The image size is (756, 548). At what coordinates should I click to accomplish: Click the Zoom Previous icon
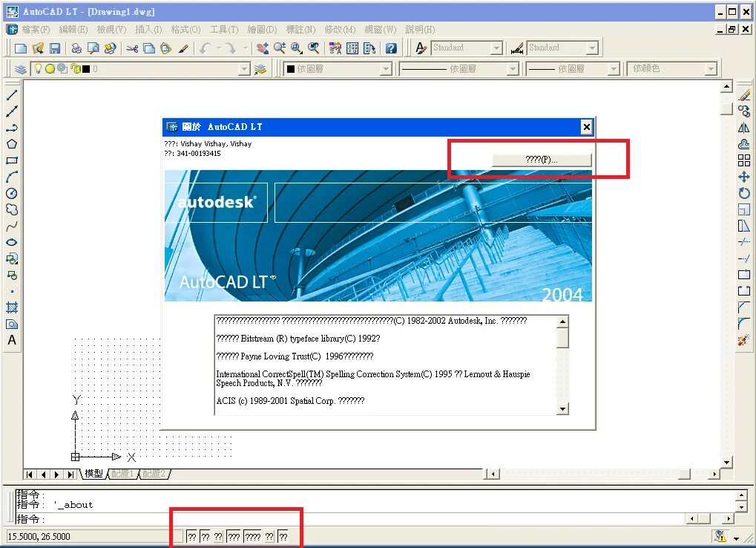pyautogui.click(x=314, y=48)
